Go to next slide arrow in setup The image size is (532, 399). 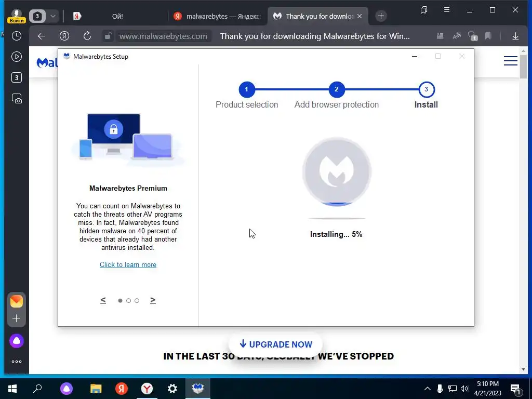pos(153,300)
